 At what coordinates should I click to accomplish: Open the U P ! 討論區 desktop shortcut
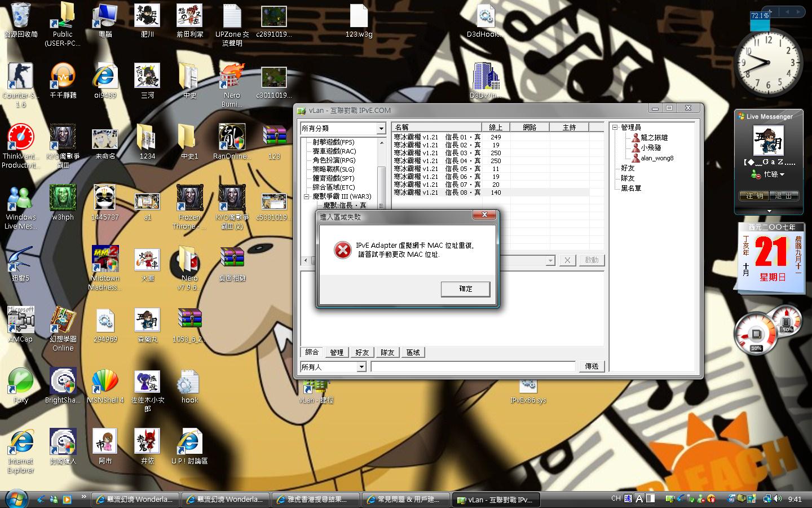(x=189, y=446)
